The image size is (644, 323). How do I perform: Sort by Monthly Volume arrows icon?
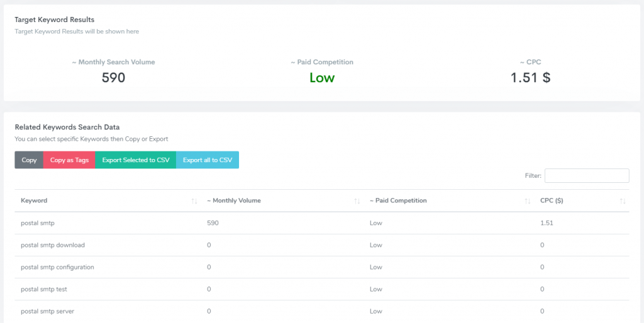[x=357, y=201]
